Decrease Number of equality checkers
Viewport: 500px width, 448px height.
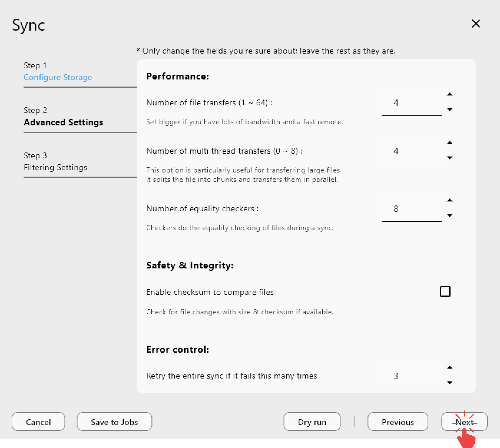click(x=450, y=215)
